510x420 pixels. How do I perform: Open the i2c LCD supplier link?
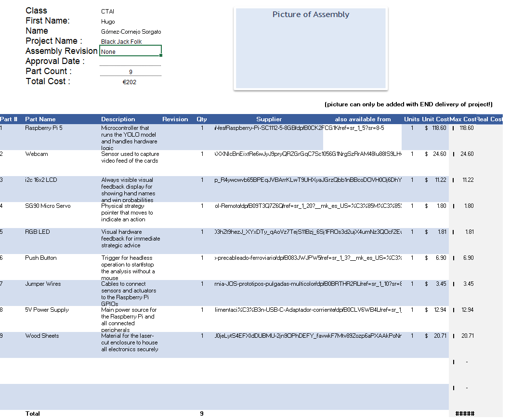[308, 180]
